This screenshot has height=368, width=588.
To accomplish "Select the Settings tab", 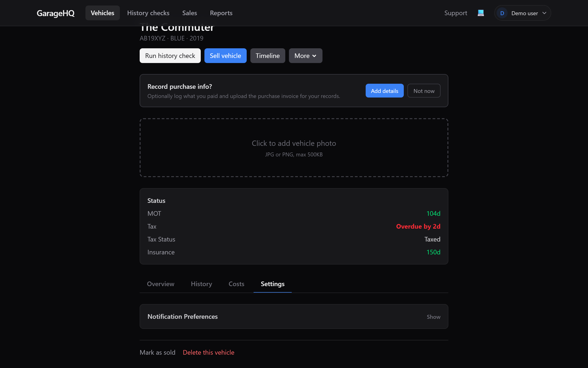I will [272, 284].
